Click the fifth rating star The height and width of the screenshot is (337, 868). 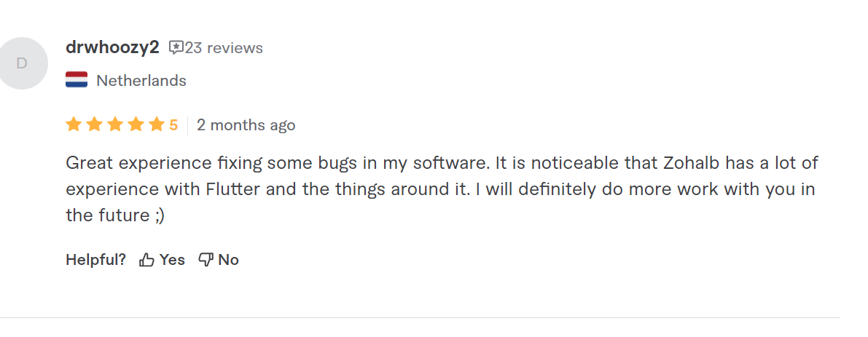pyautogui.click(x=157, y=125)
